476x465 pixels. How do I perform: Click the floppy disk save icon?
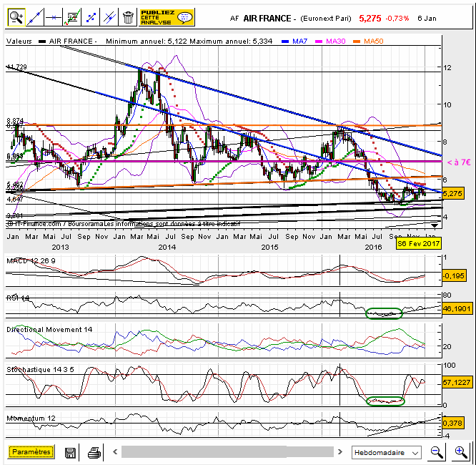[70, 453]
